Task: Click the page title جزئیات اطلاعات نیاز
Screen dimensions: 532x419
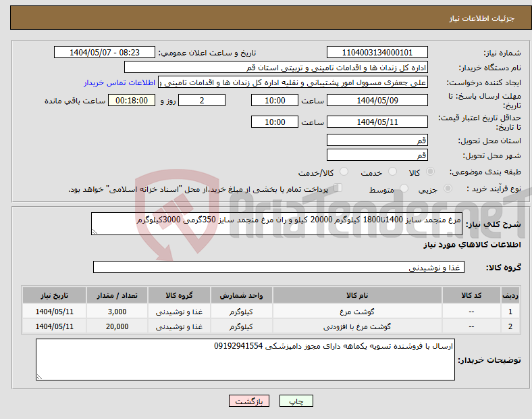Action: point(482,18)
